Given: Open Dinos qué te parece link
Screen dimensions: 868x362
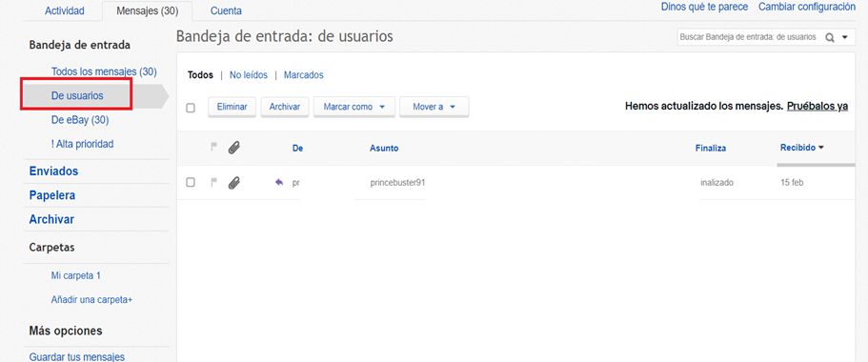Looking at the screenshot, I should (x=705, y=7).
